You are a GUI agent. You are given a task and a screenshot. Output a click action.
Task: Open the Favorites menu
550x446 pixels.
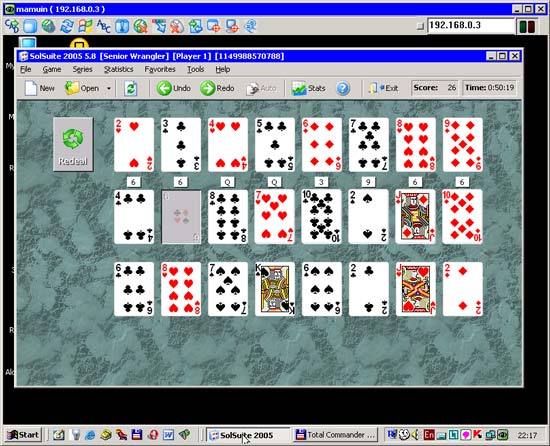click(x=160, y=69)
